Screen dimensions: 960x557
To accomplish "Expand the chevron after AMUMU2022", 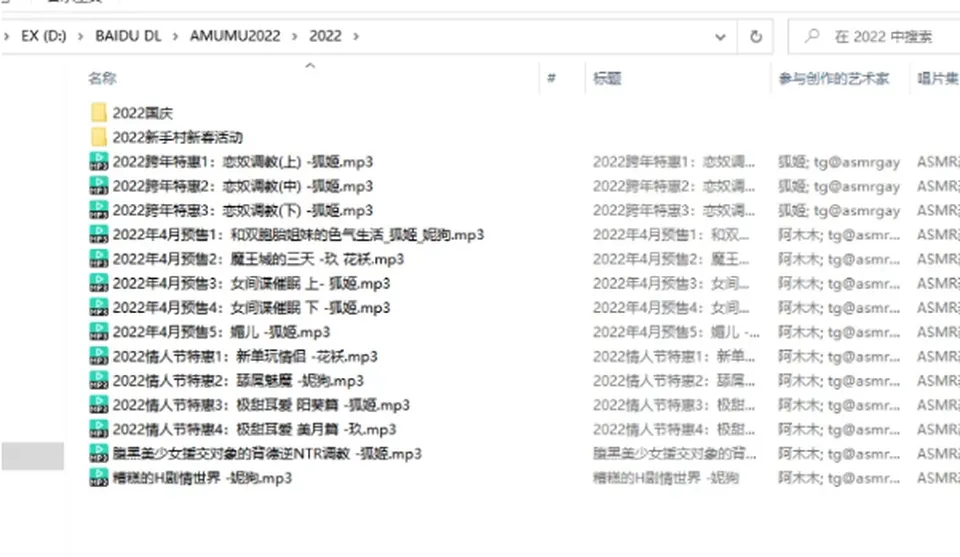I will (294, 37).
